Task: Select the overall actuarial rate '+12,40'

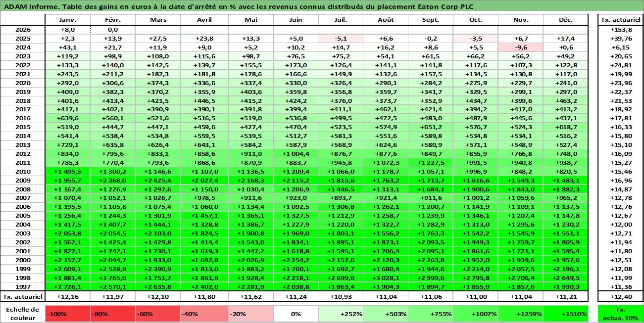Action: 620,297
